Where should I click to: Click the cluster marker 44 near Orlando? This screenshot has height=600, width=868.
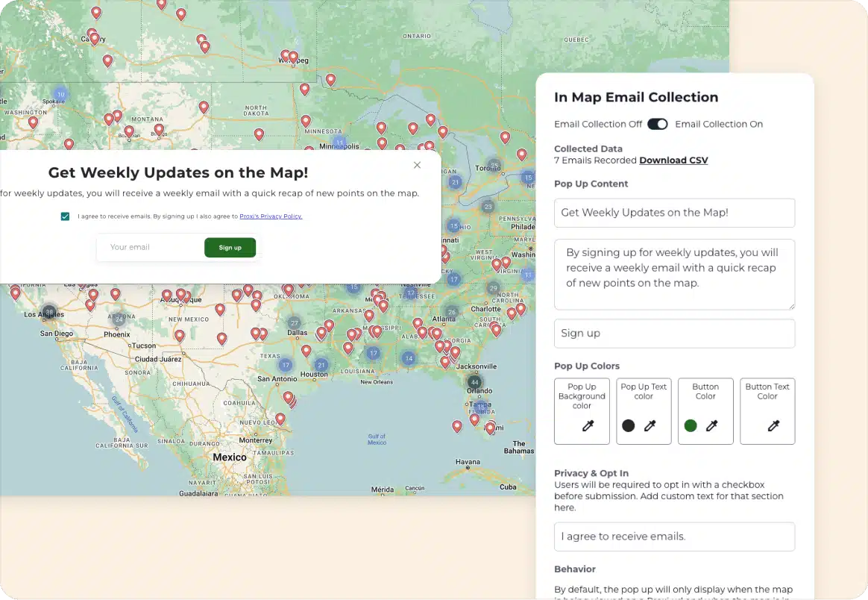pos(474,382)
